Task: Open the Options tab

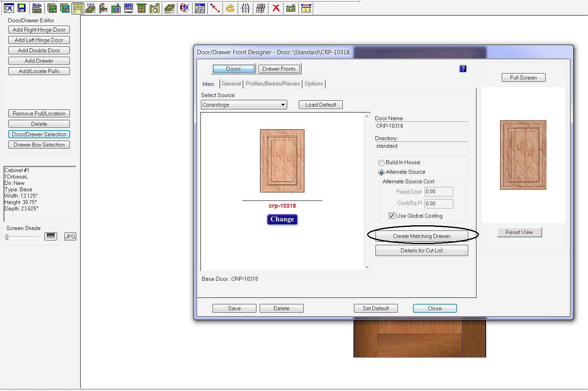Action: 314,84
